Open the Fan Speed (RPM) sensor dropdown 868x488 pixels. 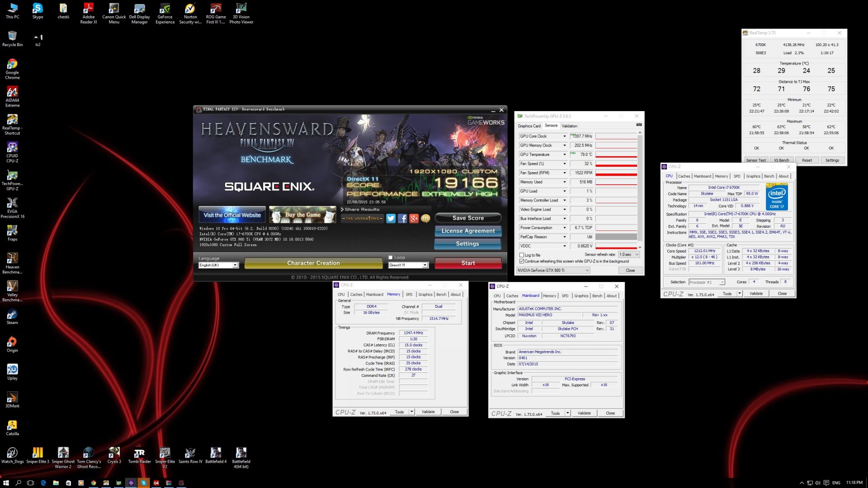pyautogui.click(x=564, y=173)
